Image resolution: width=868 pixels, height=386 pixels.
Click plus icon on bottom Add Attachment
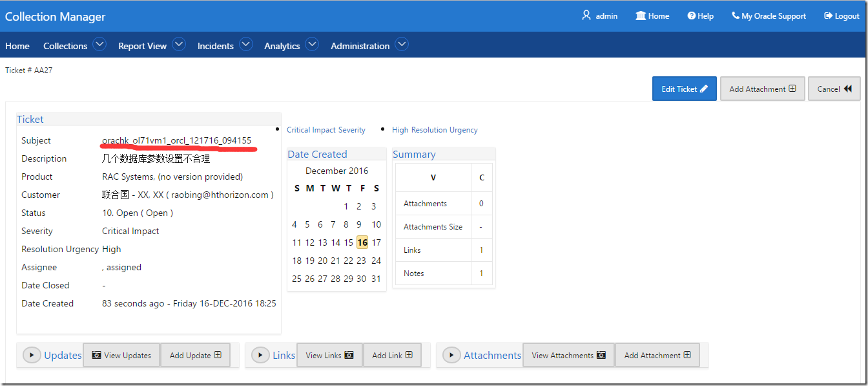pyautogui.click(x=687, y=355)
